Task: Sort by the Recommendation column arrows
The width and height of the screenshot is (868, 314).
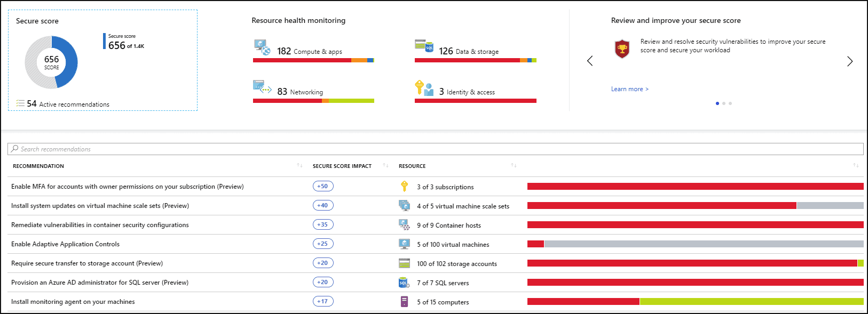Action: click(299, 166)
